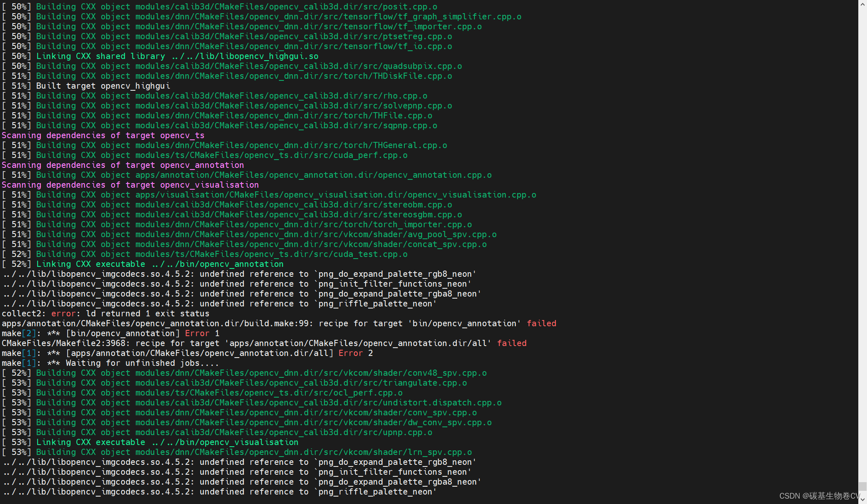Click the line ending in posit.cpp.o

point(220,7)
